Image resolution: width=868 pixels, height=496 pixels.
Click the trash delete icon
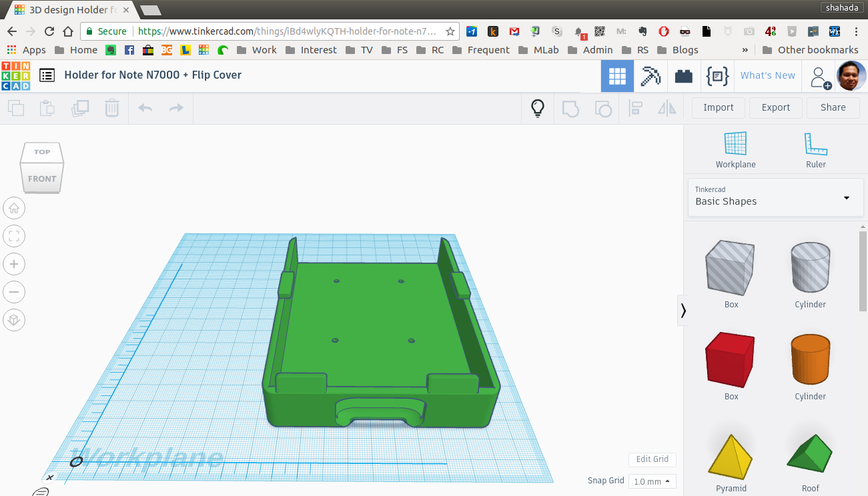[112, 108]
